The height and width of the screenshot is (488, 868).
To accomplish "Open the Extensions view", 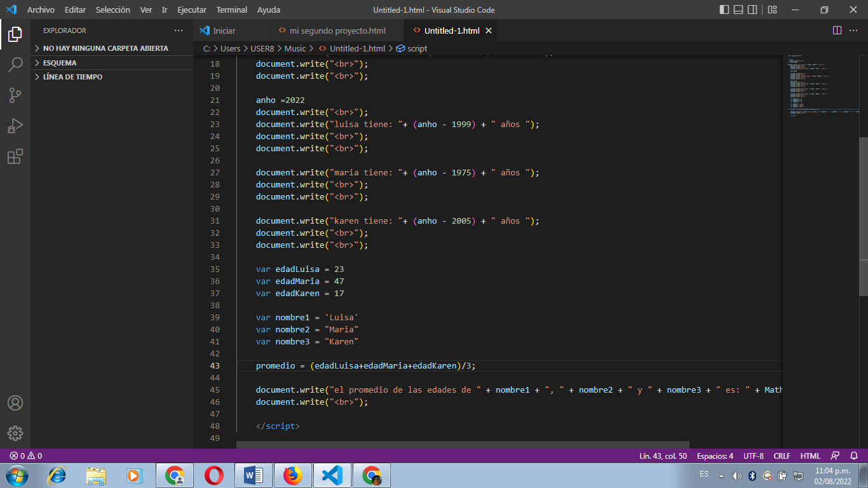I will click(x=15, y=156).
